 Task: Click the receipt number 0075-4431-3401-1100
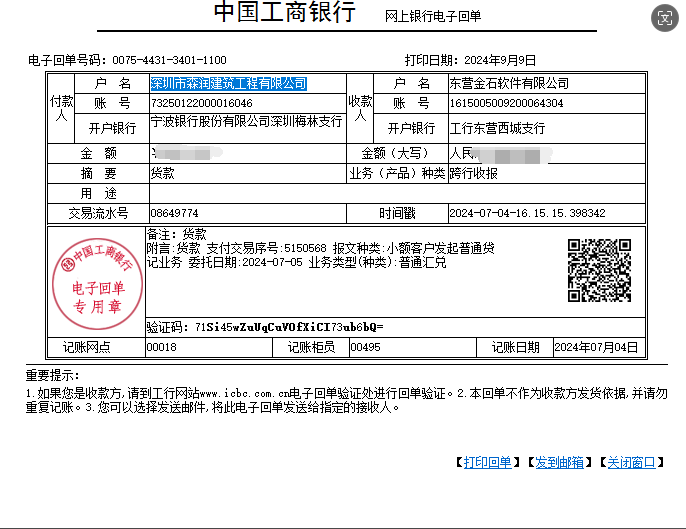(169, 60)
